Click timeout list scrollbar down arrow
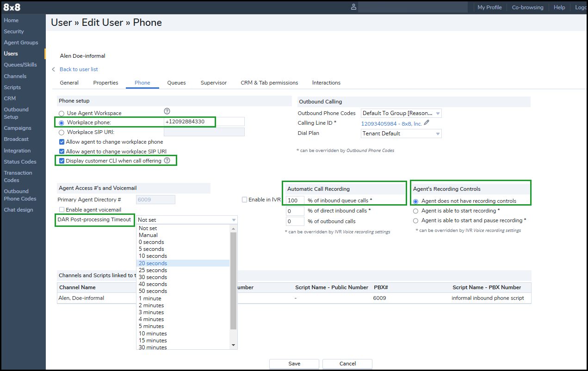588x371 pixels. tap(234, 345)
